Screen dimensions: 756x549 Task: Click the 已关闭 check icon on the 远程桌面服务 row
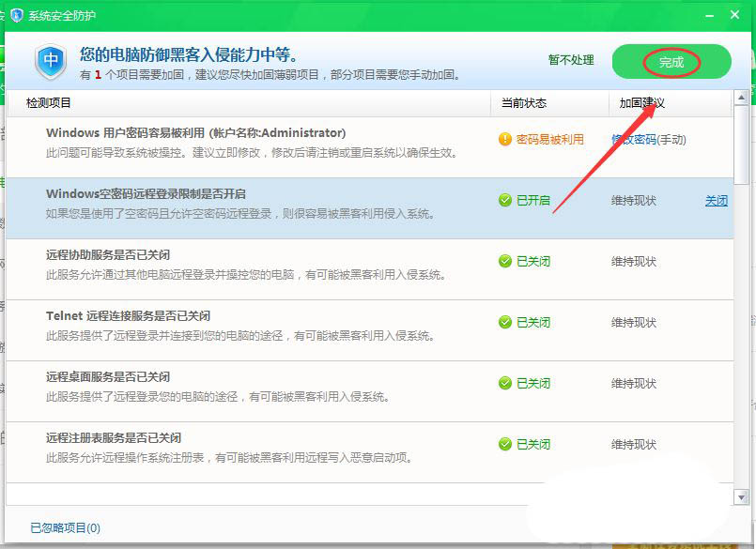(x=503, y=382)
